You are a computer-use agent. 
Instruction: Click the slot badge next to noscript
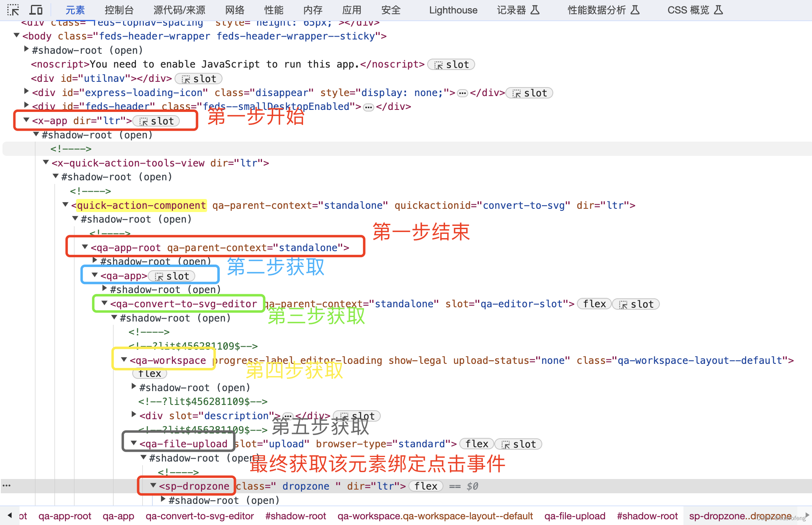[451, 65]
